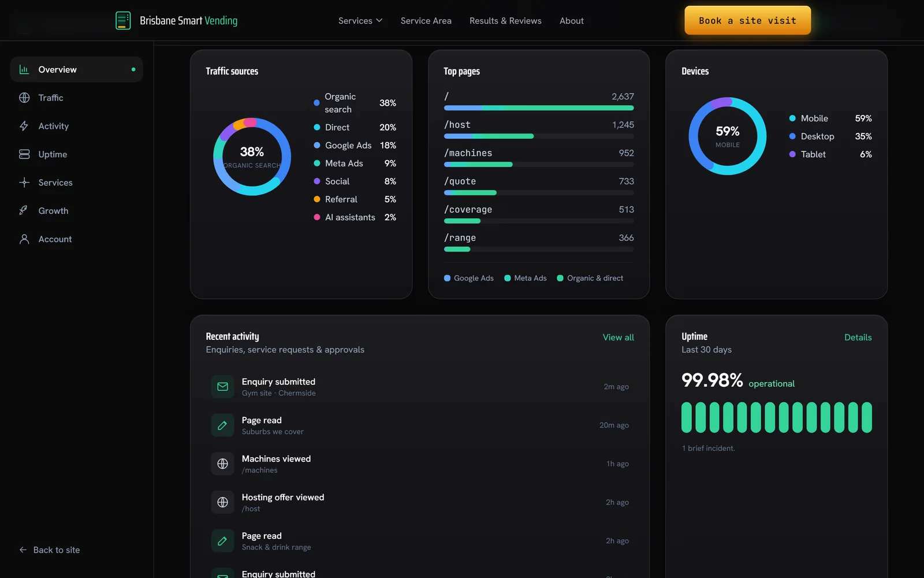Go to Traffic section in sidebar
924x578 pixels.
[77, 98]
